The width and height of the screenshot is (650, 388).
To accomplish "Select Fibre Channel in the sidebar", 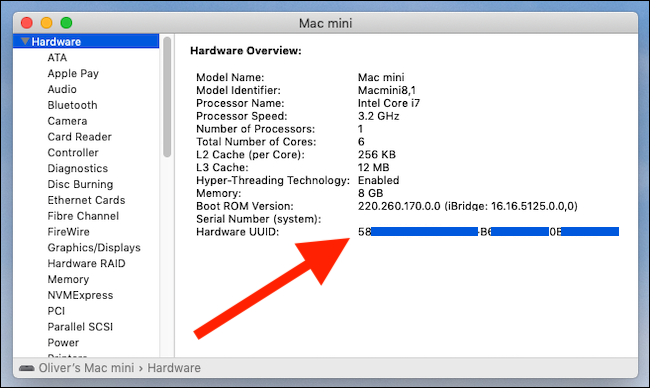I will [83, 216].
